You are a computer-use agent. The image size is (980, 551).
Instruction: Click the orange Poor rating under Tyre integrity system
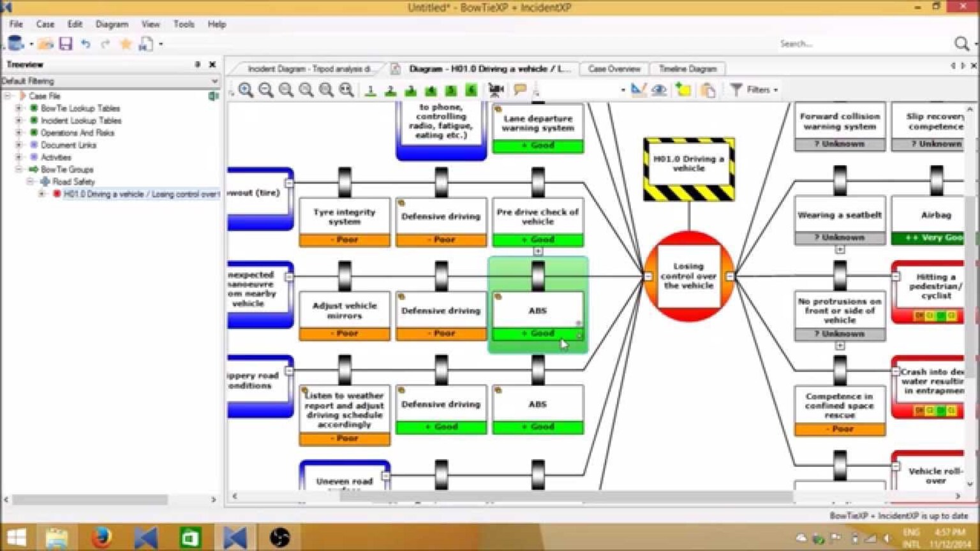pyautogui.click(x=345, y=240)
